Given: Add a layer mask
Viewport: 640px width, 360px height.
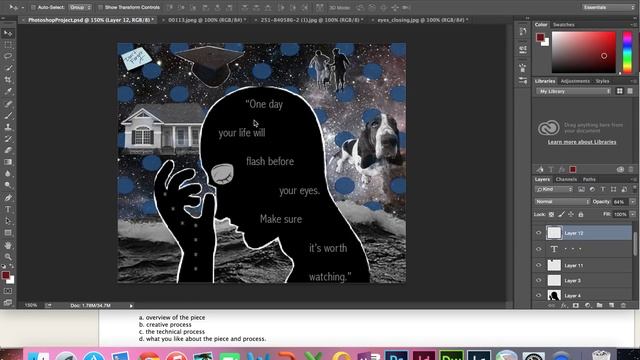Looking at the screenshot, I should [x=576, y=305].
